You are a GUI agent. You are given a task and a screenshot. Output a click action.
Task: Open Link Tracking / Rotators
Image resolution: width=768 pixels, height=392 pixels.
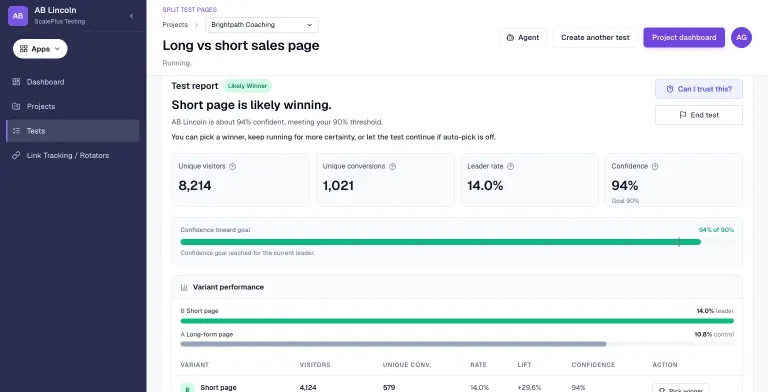point(72,155)
